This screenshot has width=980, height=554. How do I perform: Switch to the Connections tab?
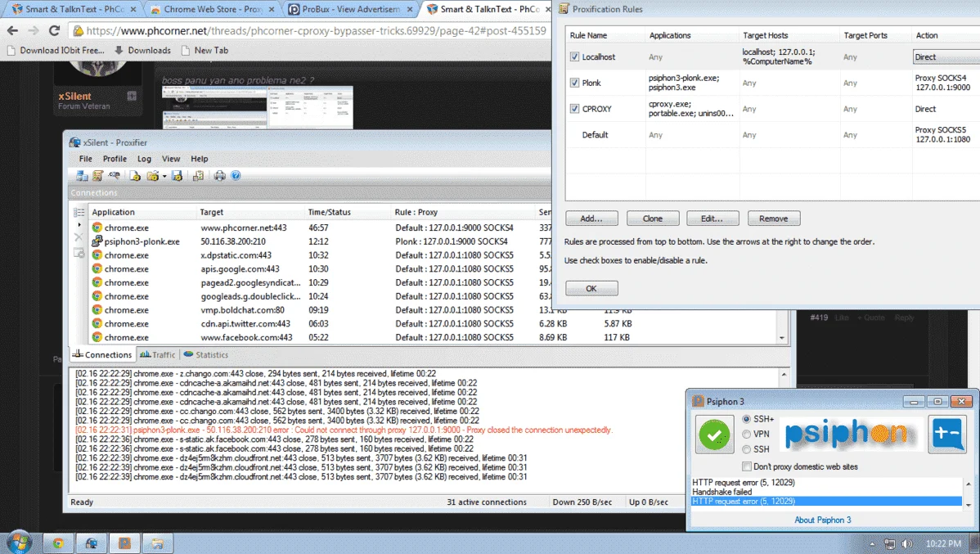click(102, 354)
